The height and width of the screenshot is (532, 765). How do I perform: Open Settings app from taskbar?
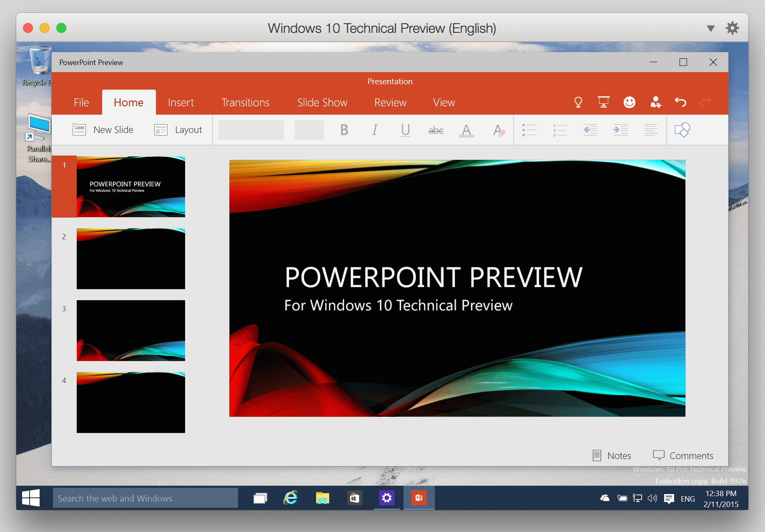click(387, 498)
